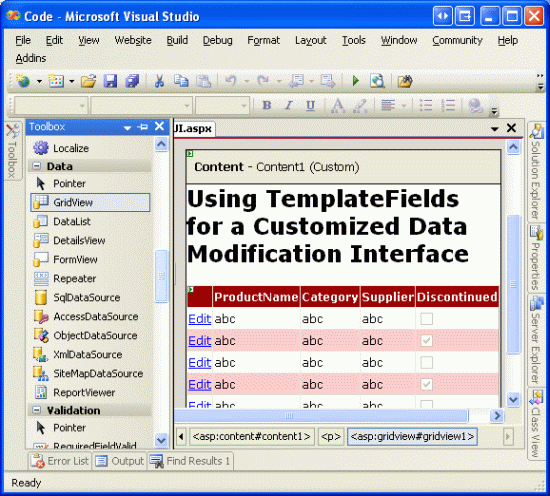Click the Save icon in the toolbar
The image size is (550, 496).
click(110, 81)
